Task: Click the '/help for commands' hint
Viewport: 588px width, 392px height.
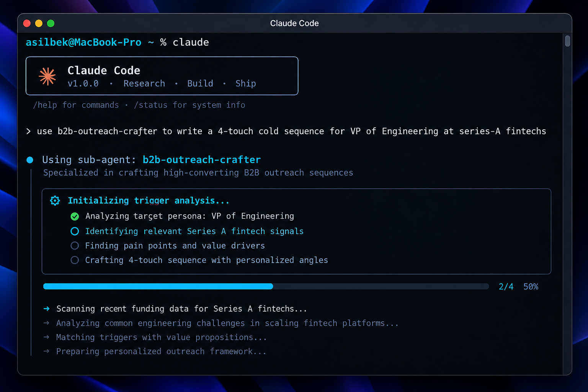Action: 76,105
